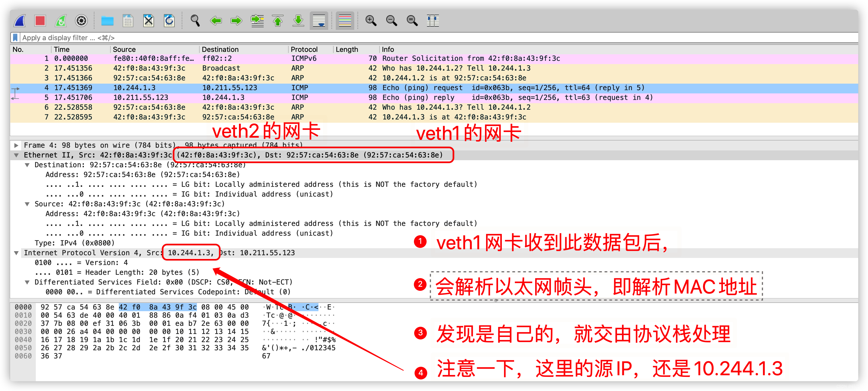Go forward to next packet green arrow

(236, 21)
